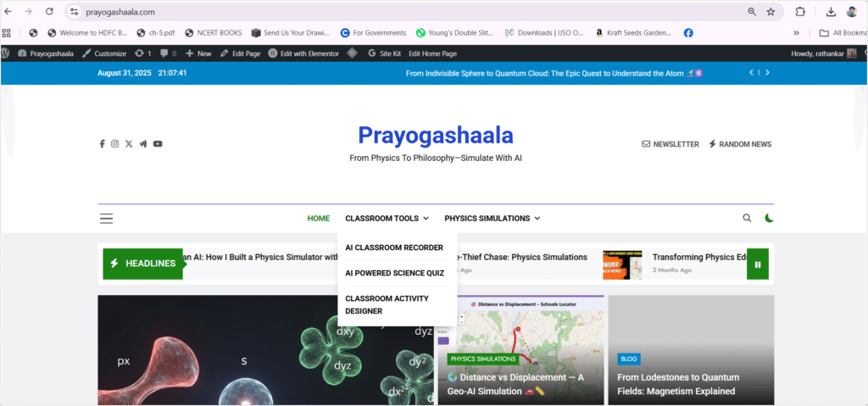Click the WordPress logo in admin bar
Screen dimensions: 868x406
6,53
